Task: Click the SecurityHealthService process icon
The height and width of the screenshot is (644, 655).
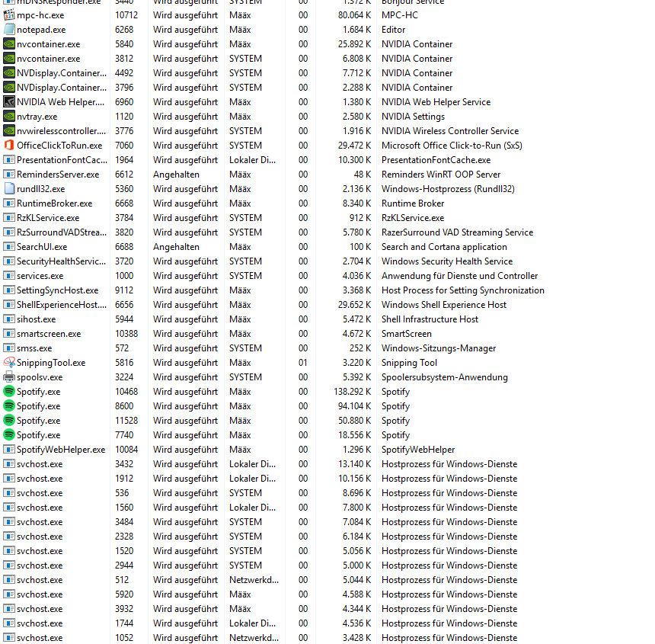Action: [x=9, y=261]
